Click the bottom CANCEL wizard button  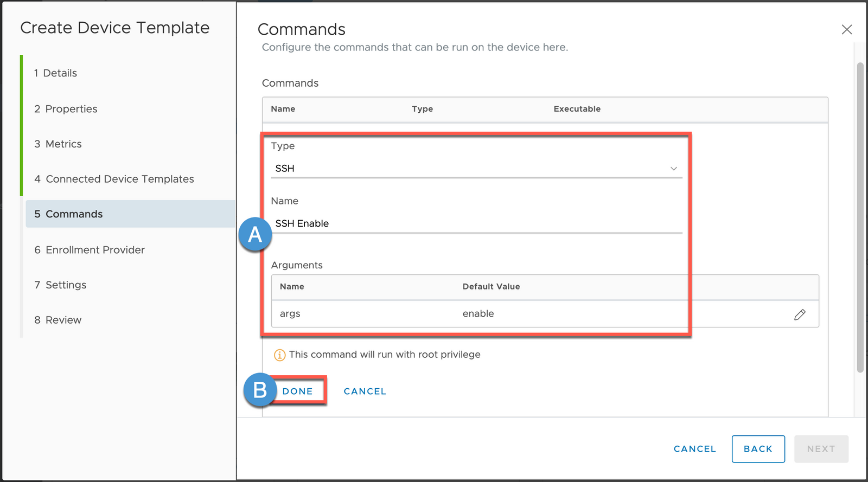[695, 449]
